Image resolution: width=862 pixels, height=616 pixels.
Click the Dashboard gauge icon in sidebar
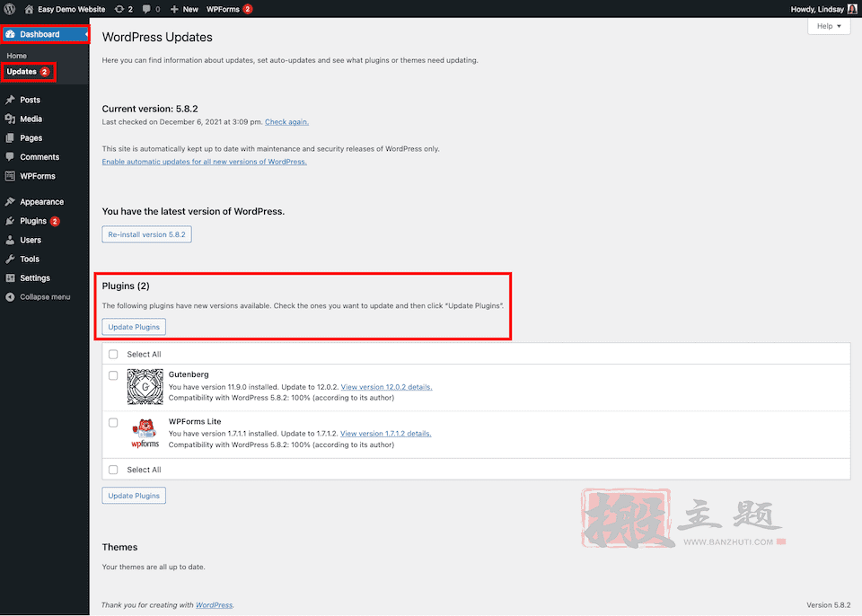click(10, 34)
